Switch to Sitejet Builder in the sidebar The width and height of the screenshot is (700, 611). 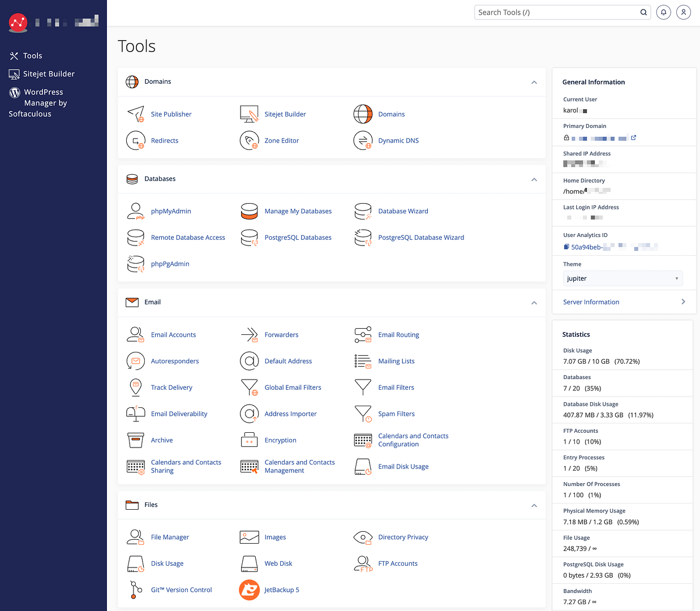48,74
